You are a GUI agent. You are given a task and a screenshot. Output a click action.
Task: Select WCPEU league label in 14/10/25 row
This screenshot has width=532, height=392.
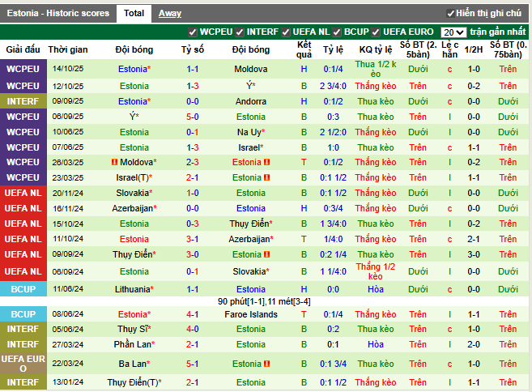pyautogui.click(x=23, y=69)
